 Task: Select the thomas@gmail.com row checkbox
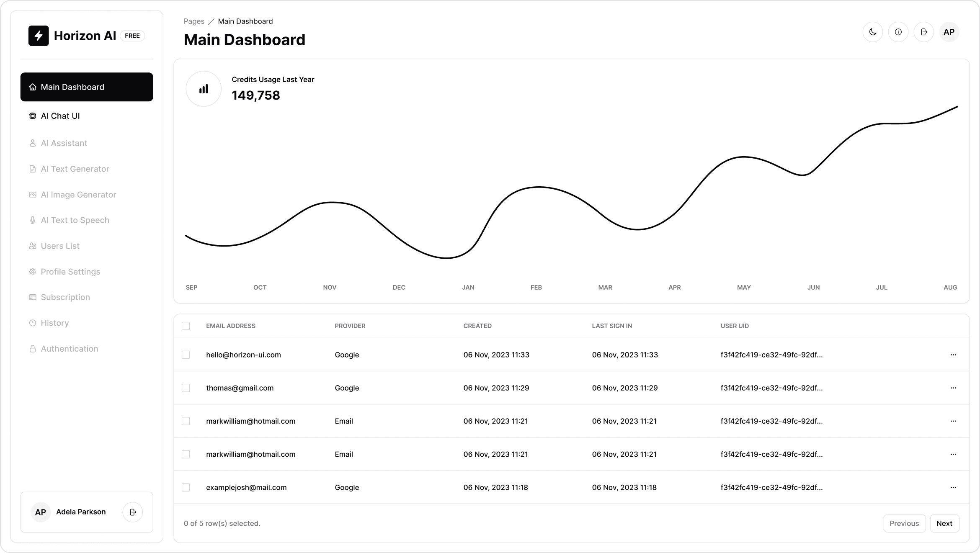point(186,388)
